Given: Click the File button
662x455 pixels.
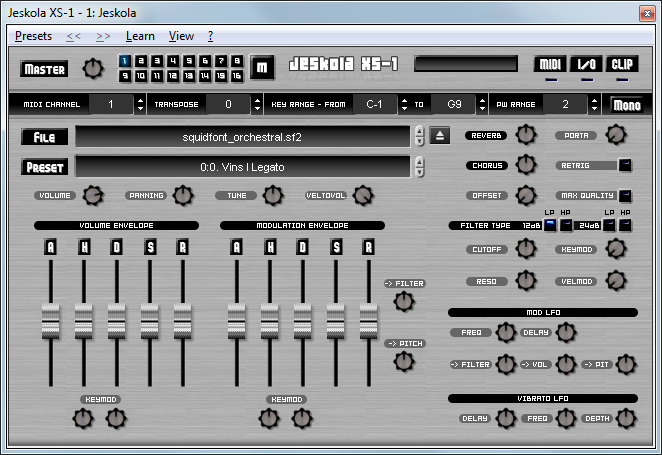Looking at the screenshot, I should pyautogui.click(x=44, y=137).
